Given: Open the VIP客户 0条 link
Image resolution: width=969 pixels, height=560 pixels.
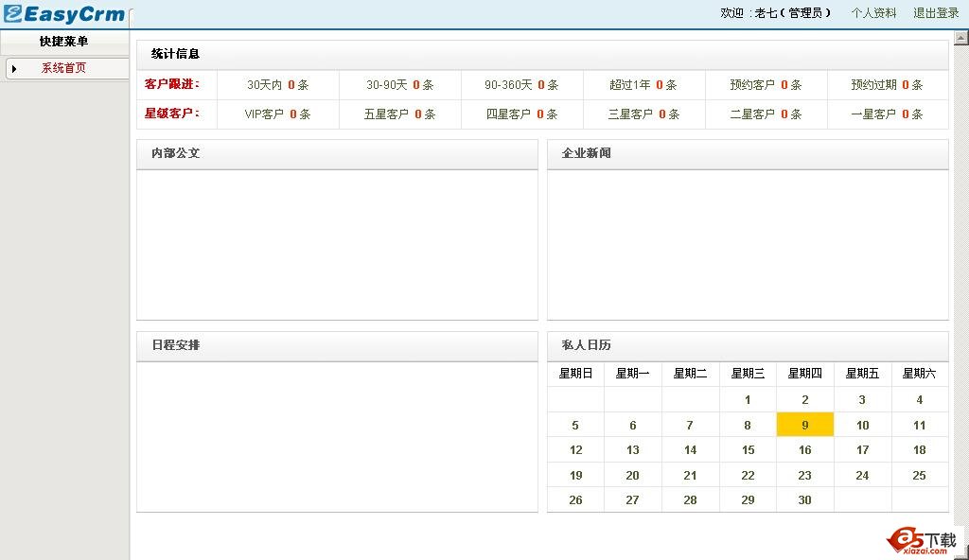Looking at the screenshot, I should coord(278,114).
